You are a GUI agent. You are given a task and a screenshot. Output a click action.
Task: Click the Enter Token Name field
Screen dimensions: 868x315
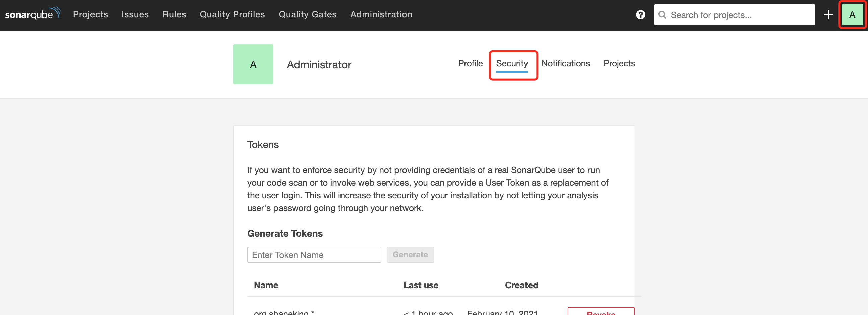coord(314,255)
